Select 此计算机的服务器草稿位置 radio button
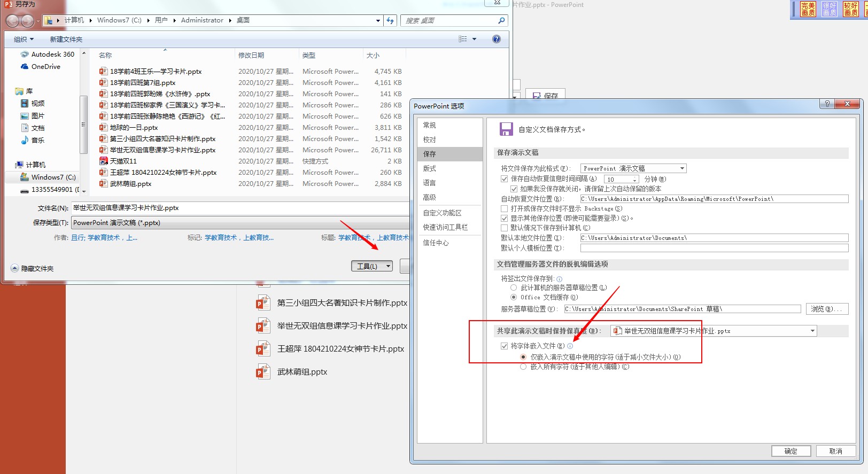868x474 pixels. pos(514,287)
